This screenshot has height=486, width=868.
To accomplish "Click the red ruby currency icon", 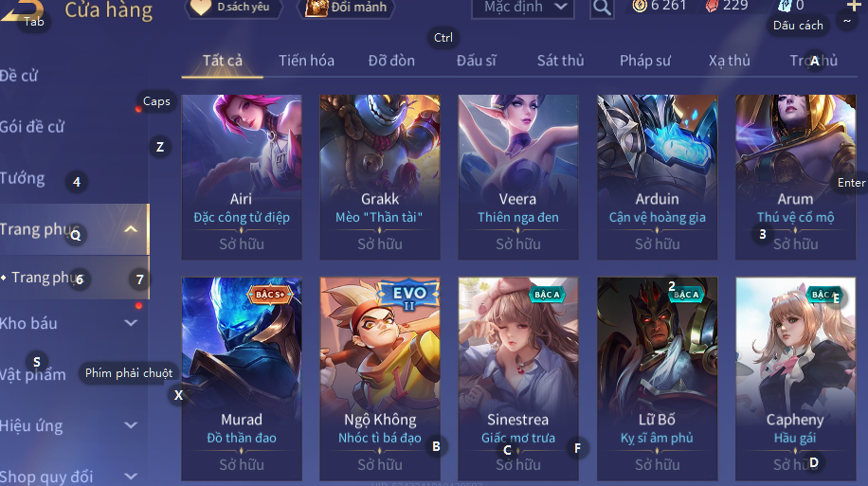I will point(713,6).
